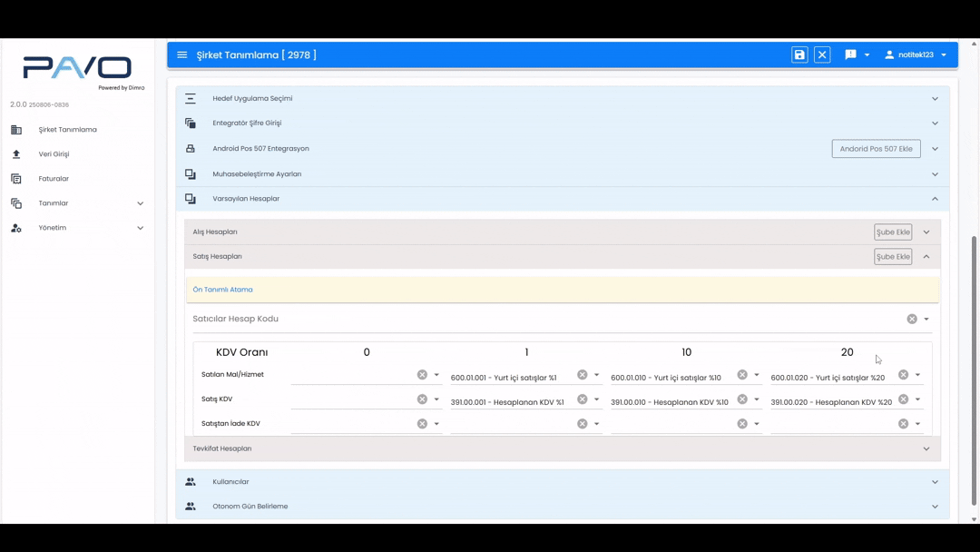
Task: Click the page vertical scrollbar
Action: tap(975, 363)
